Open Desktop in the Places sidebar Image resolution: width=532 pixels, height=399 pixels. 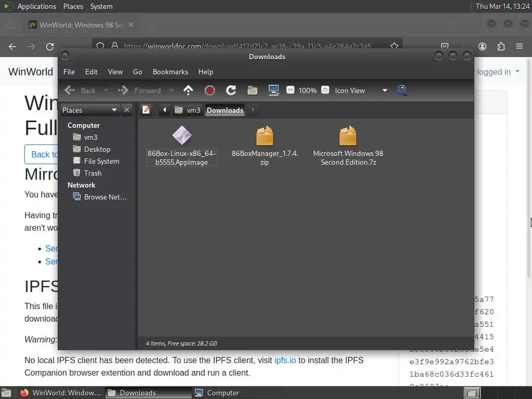[x=97, y=149]
